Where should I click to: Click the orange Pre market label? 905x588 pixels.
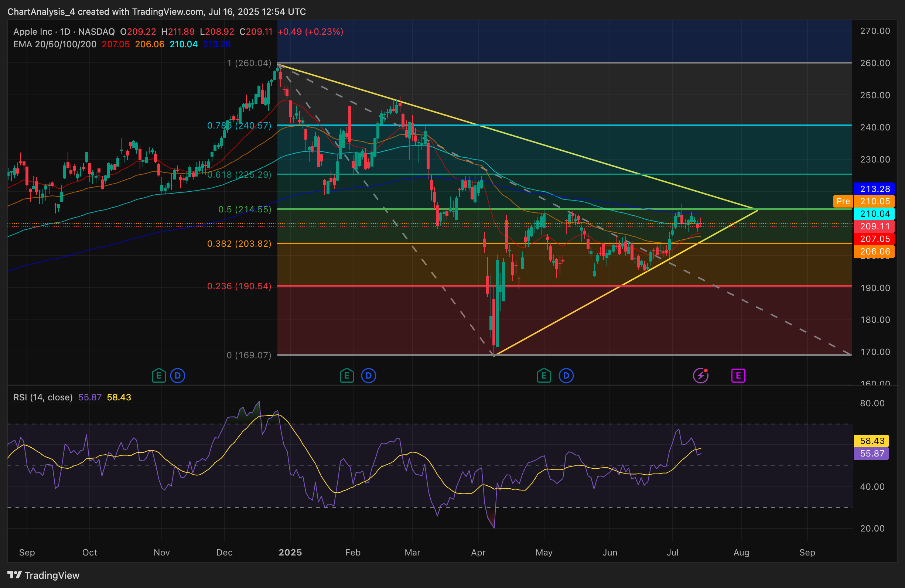(x=843, y=201)
